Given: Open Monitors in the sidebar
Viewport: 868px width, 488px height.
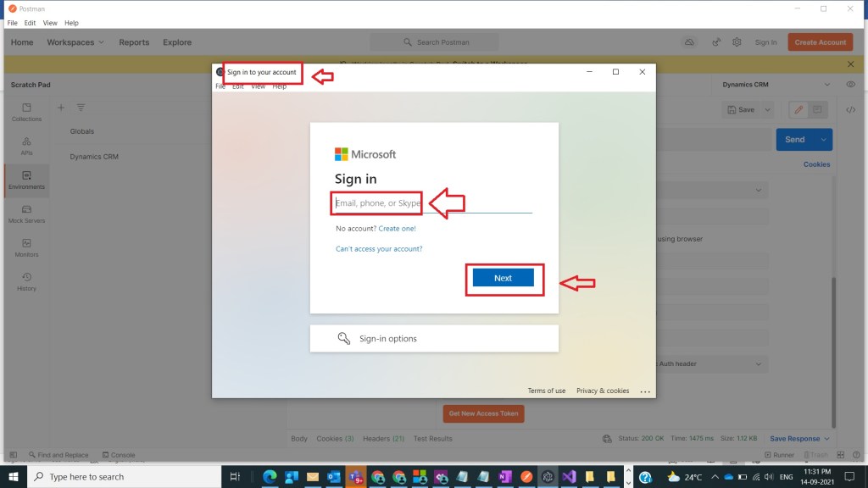Looking at the screenshot, I should pyautogui.click(x=26, y=247).
